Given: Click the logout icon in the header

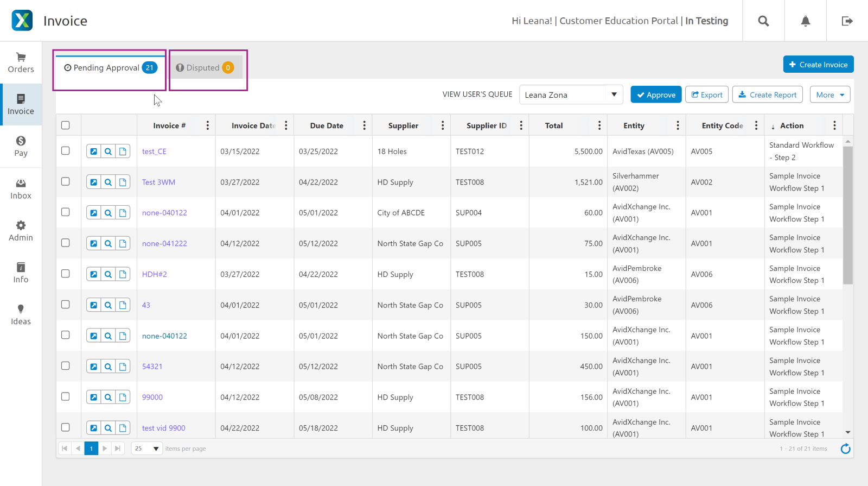Looking at the screenshot, I should [x=847, y=21].
